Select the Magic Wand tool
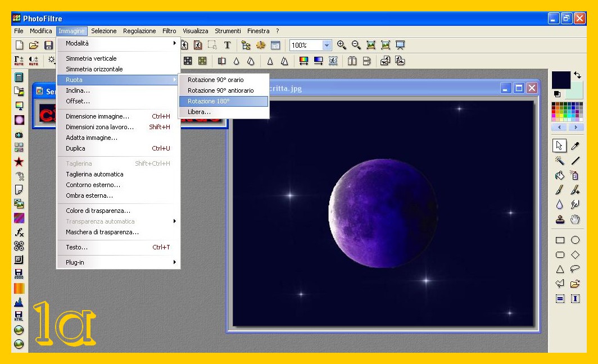The height and width of the screenshot is (364, 598). [560, 161]
